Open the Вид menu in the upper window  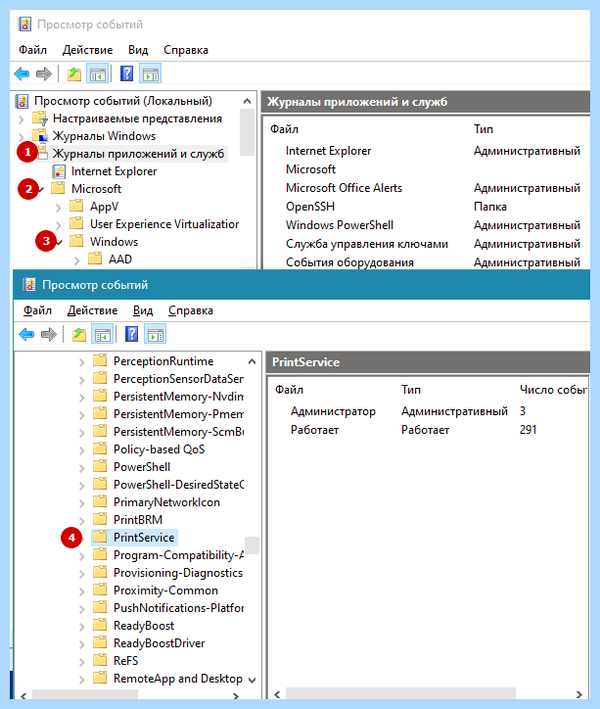138,50
